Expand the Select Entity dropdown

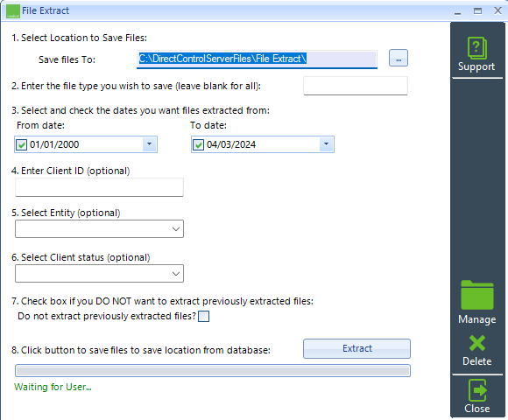(99, 229)
